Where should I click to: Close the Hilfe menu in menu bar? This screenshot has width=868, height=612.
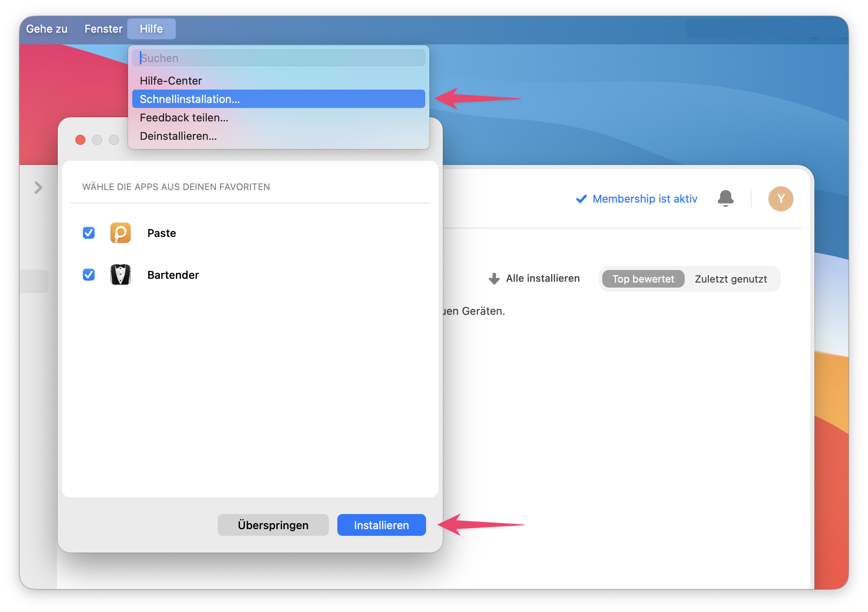(151, 29)
